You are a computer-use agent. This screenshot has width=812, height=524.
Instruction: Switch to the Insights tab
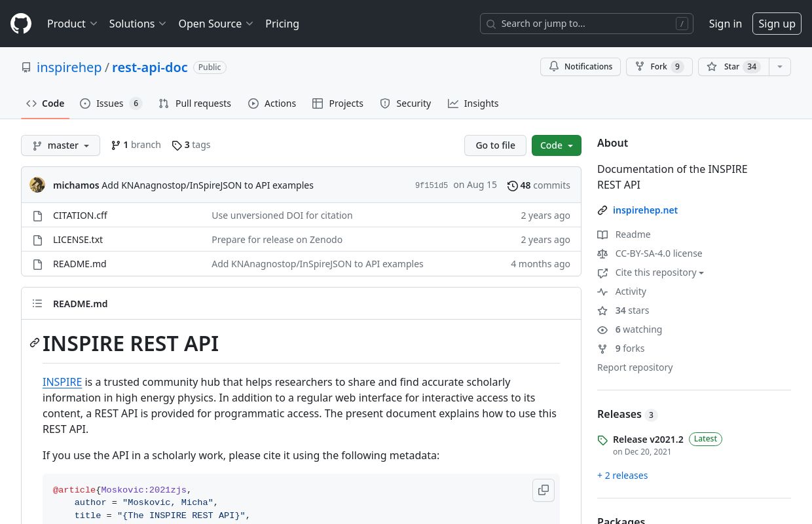point(473,103)
